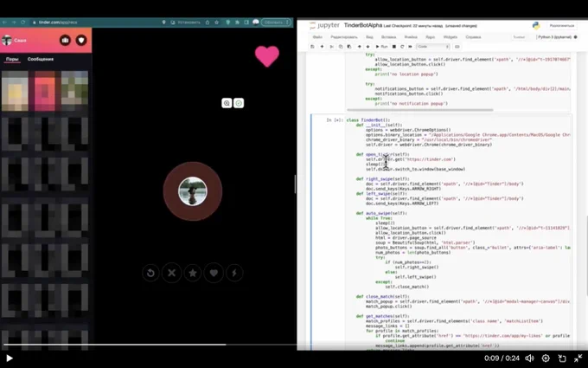Open Tinder safety shield icon
Image resolution: width=588 pixels, height=368 pixels.
pyautogui.click(x=81, y=40)
